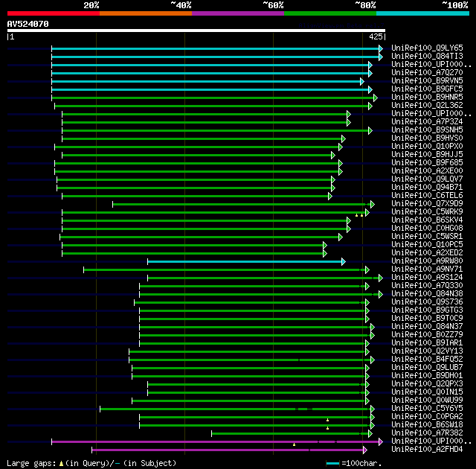Click the white AV524070 query bar
Viewport: 476px width, 469px height.
[x=196, y=31]
